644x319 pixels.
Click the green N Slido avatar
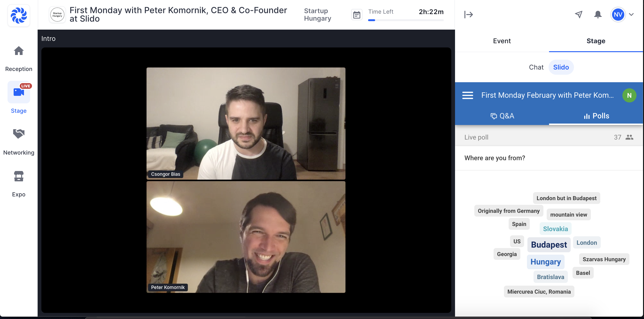pos(629,95)
